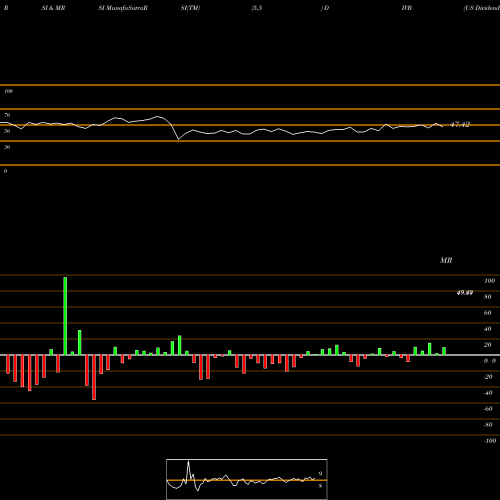Click the 'SI & MR' header text
Image resolution: width=500 pixels, height=500 pixels.
pos(53,8)
